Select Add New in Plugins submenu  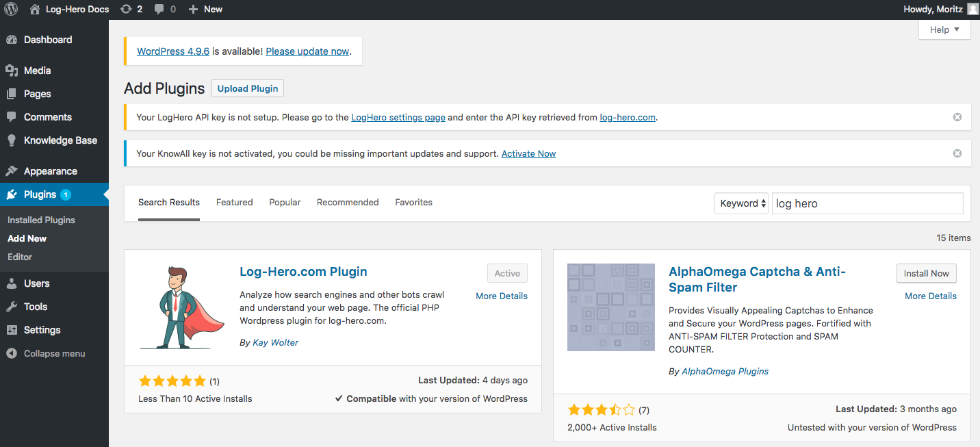[27, 239]
